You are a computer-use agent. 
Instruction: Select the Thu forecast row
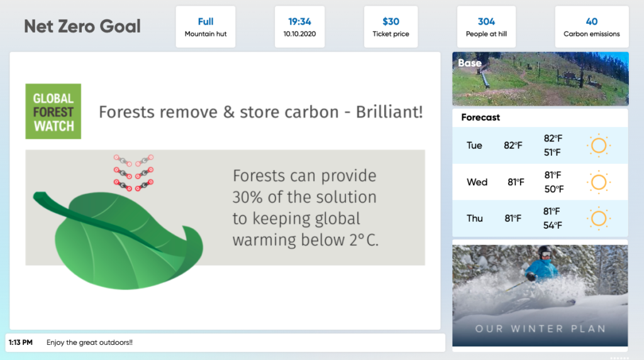[x=540, y=219]
